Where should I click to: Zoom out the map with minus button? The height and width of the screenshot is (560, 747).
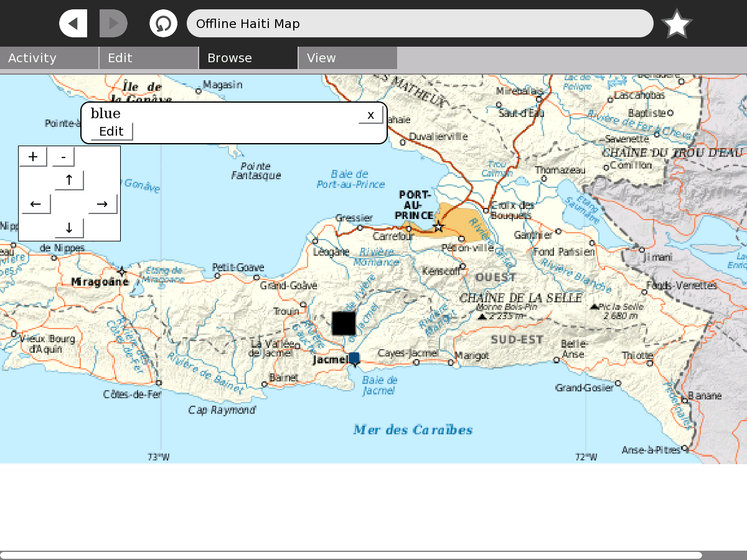click(x=63, y=157)
